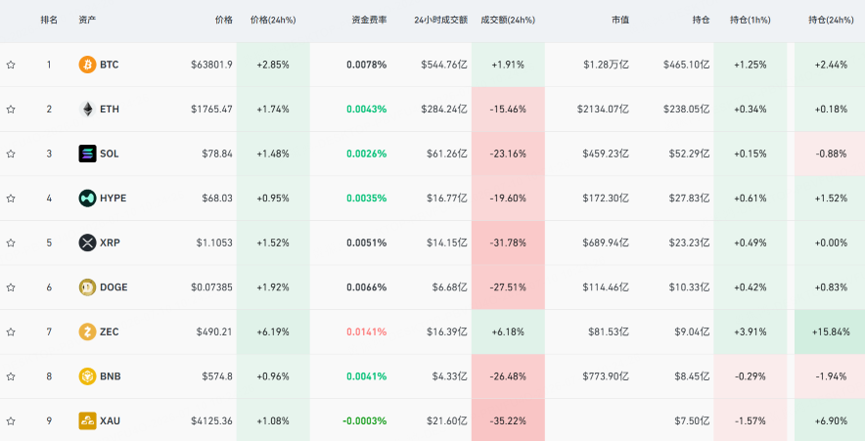This screenshot has width=865, height=441.
Task: Click the SOL Solana coin icon
Action: pos(87,153)
